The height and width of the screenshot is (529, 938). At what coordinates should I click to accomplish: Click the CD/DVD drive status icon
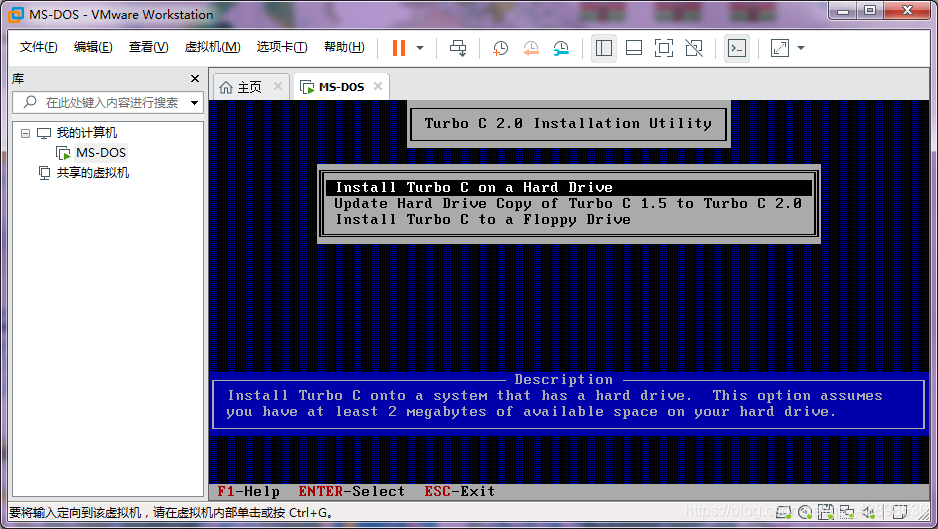805,512
